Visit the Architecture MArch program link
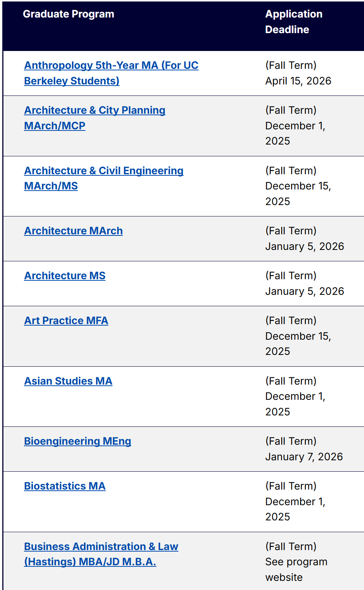Screen dimensions: 364x590 click(73, 231)
